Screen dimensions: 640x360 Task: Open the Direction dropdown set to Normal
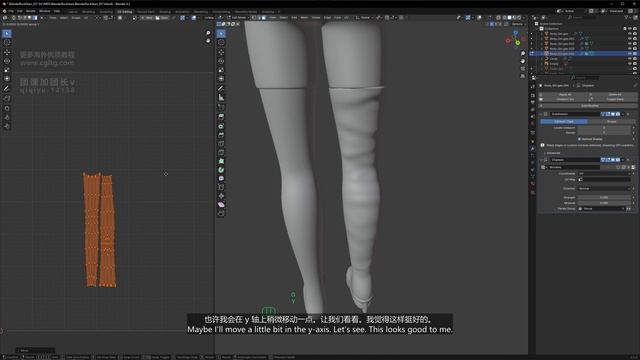click(604, 189)
